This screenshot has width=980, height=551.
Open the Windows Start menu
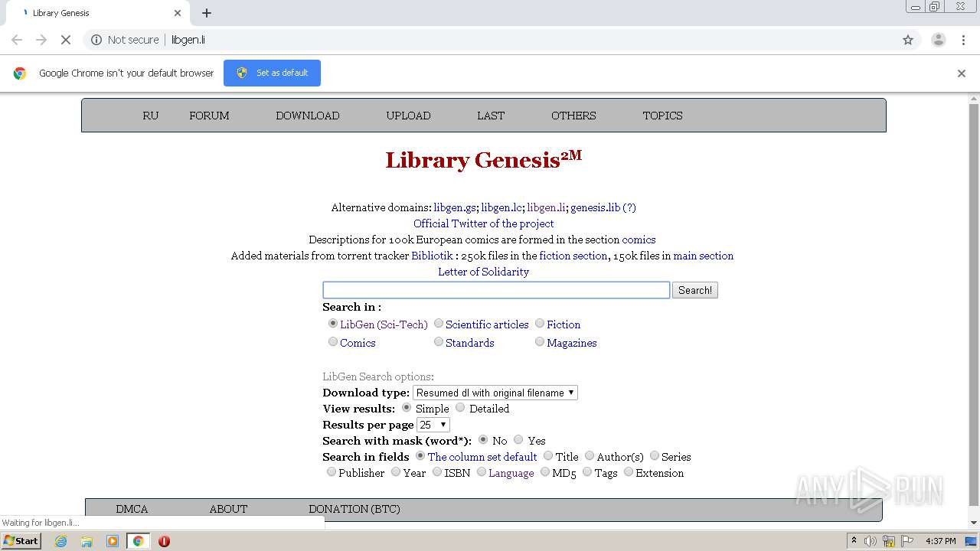(21, 541)
